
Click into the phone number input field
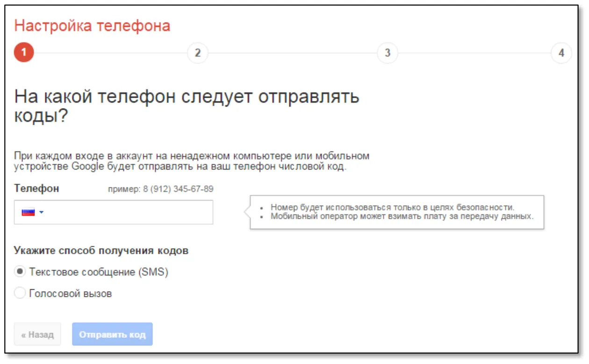click(x=114, y=212)
